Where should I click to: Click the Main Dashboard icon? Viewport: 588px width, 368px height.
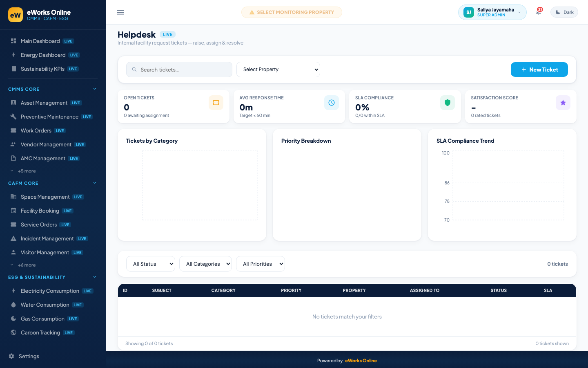(13, 41)
